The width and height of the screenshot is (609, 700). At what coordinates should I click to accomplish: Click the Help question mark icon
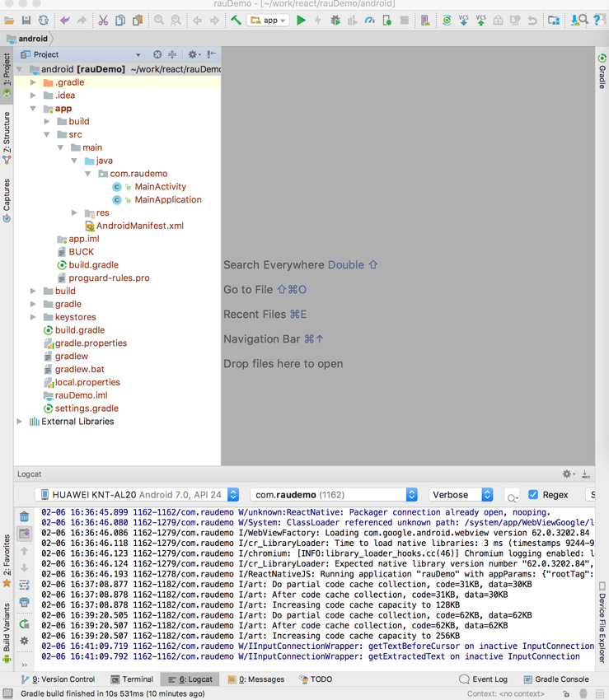[x=597, y=21]
